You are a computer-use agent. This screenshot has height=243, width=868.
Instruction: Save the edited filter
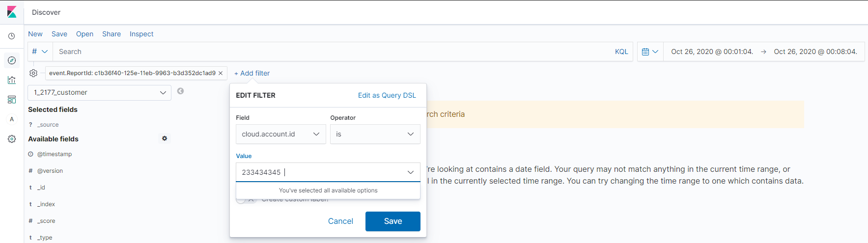(x=392, y=221)
